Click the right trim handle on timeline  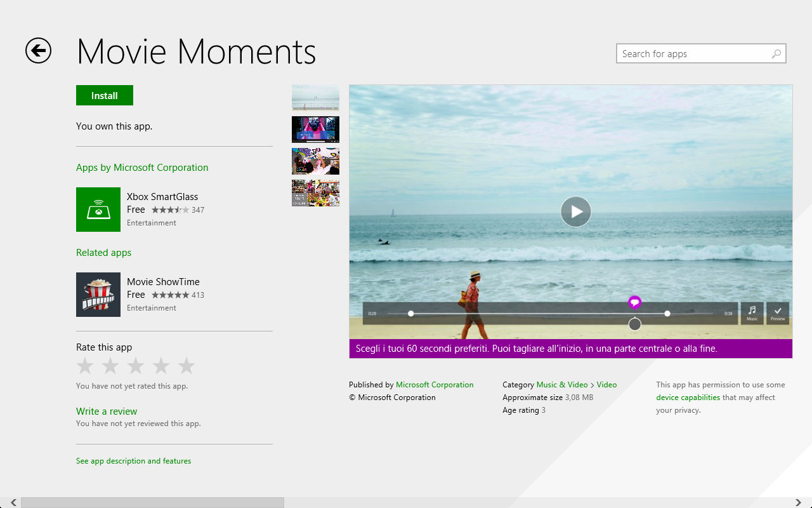[667, 314]
